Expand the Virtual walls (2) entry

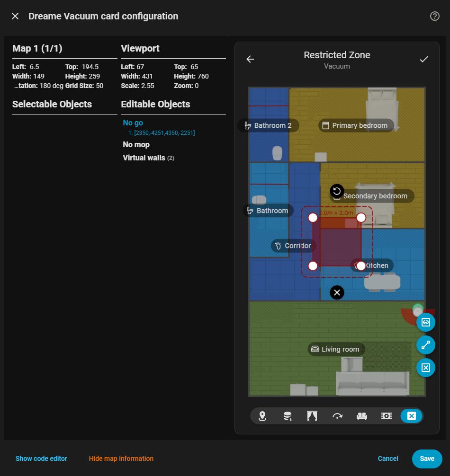[x=149, y=158]
